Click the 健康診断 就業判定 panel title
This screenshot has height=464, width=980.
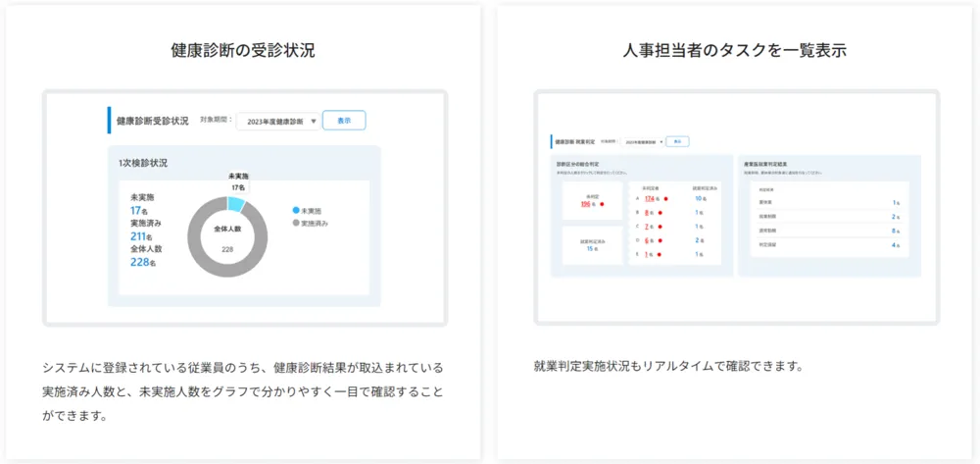coord(575,142)
